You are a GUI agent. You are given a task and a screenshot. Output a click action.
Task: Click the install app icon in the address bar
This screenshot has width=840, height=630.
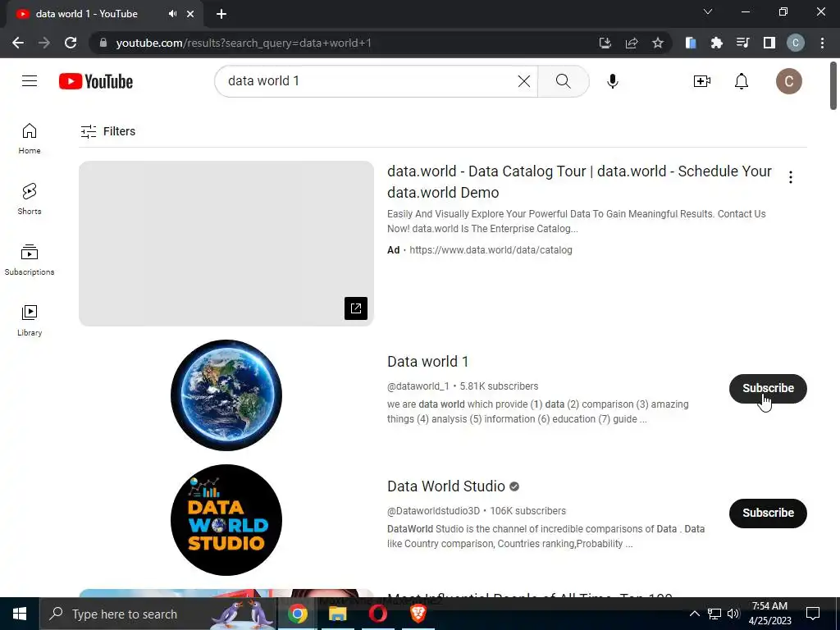tap(605, 43)
